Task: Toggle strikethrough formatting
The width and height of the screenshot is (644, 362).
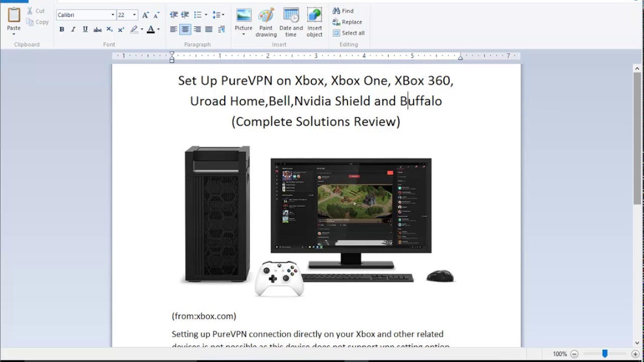Action: coord(98,30)
